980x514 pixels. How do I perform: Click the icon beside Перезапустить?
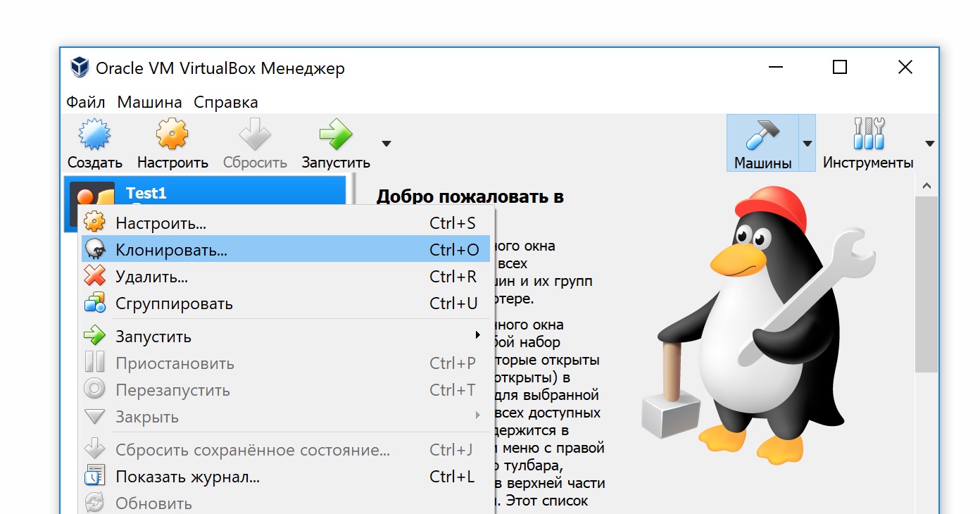click(94, 389)
